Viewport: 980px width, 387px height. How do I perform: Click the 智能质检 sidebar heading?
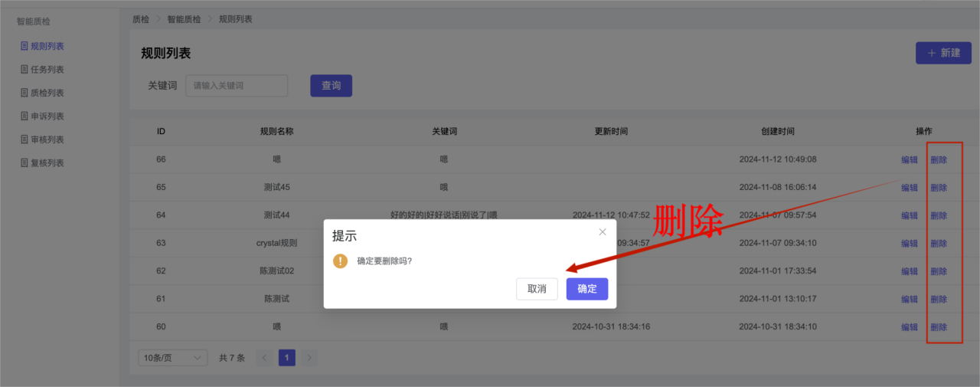(x=34, y=22)
